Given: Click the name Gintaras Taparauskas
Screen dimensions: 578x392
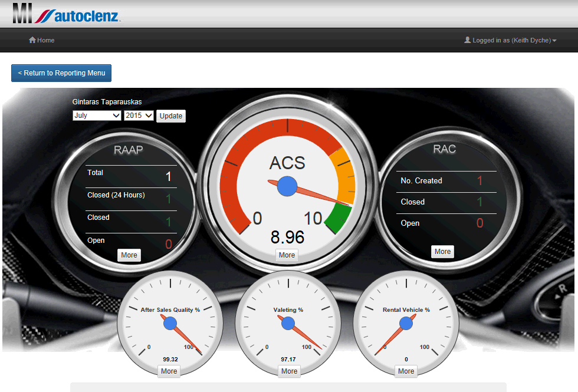Looking at the screenshot, I should (107, 101).
